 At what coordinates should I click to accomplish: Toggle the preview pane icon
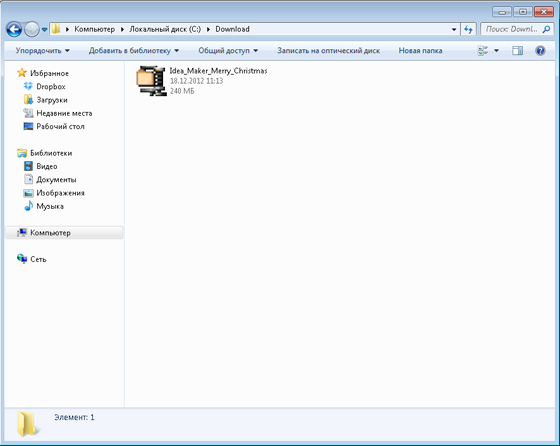click(518, 51)
